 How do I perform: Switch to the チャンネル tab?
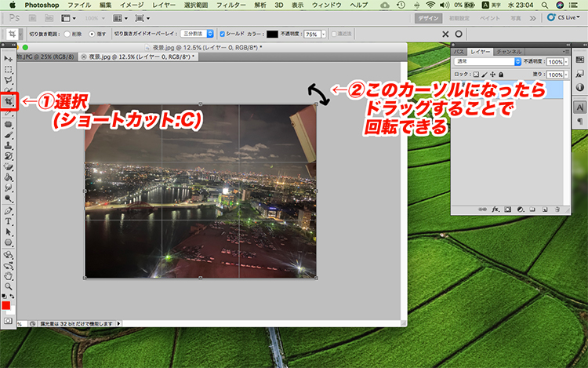click(x=509, y=52)
